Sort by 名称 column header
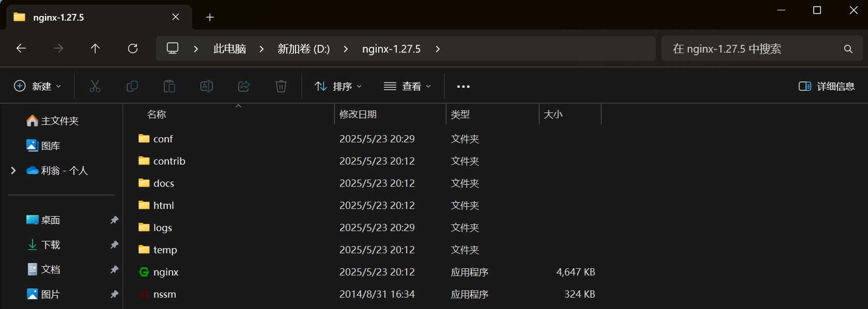Image resolution: width=868 pixels, height=309 pixels. click(x=157, y=114)
